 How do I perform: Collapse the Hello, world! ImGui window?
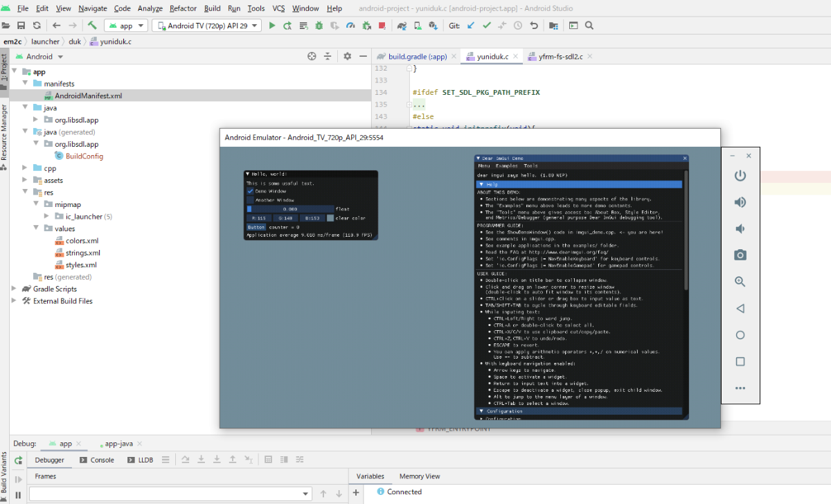click(x=249, y=174)
